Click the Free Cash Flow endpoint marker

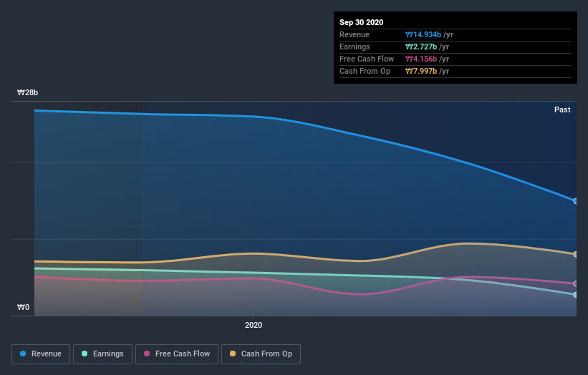click(x=576, y=283)
